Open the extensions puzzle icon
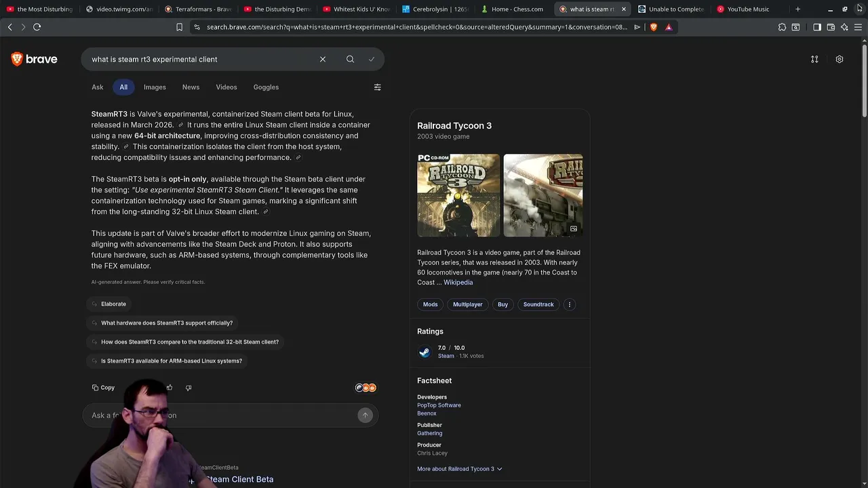868x488 pixels. [782, 27]
